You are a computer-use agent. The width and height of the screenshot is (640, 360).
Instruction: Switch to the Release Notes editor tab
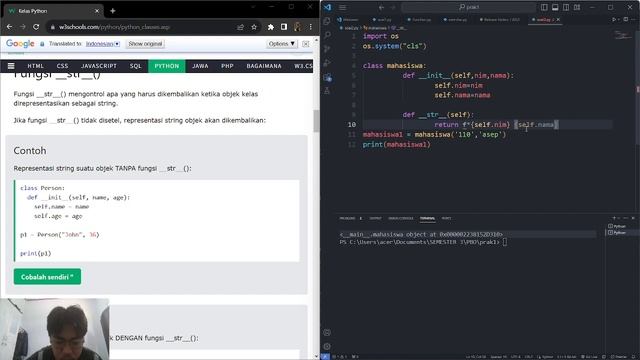point(500,19)
